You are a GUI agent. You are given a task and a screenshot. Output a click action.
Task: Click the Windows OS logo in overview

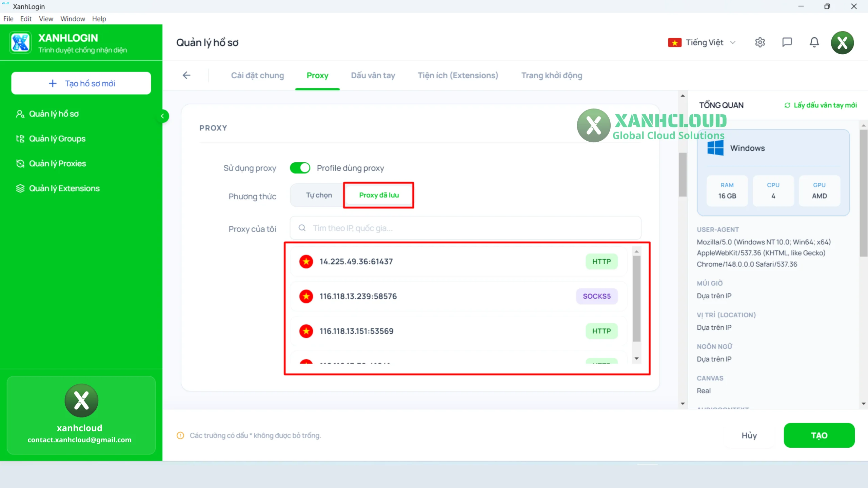pos(715,148)
